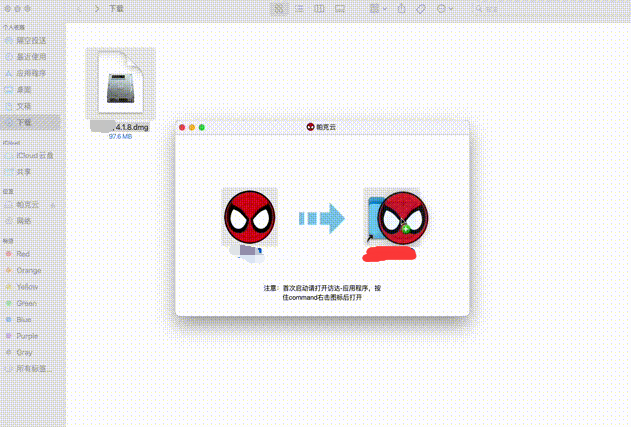Switch Finder to list view

coord(299,8)
